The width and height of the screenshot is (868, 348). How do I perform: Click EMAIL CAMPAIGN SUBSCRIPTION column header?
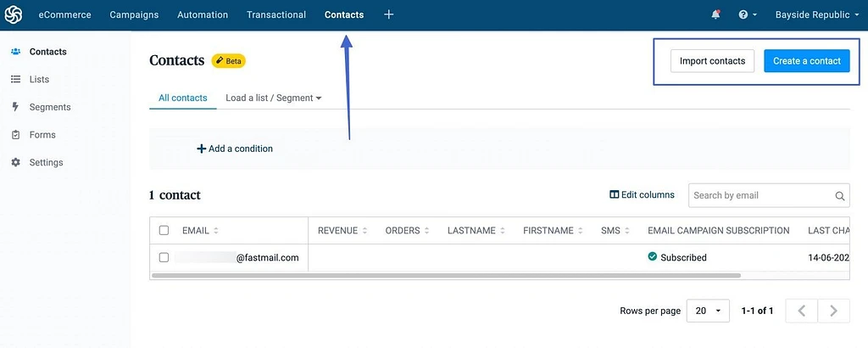pyautogui.click(x=719, y=231)
